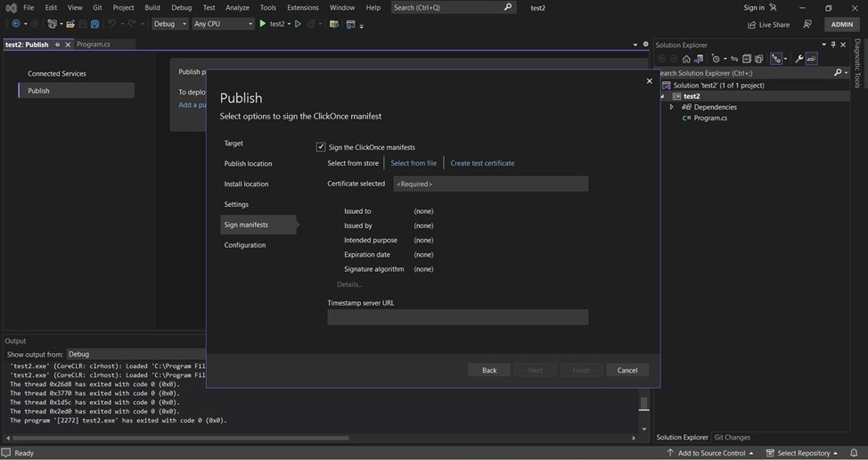
Task: Click the Switch Views icon in Solution Explorer
Action: pos(699,59)
